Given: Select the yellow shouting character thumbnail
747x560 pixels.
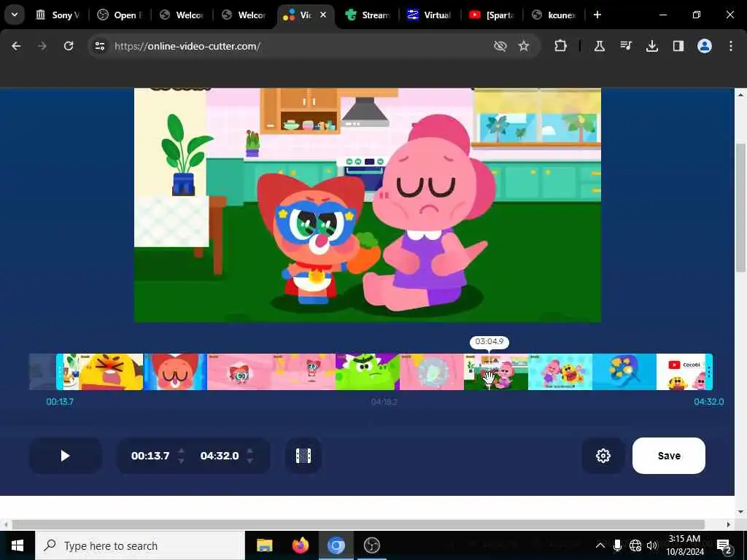Looking at the screenshot, I should pyautogui.click(x=111, y=372).
